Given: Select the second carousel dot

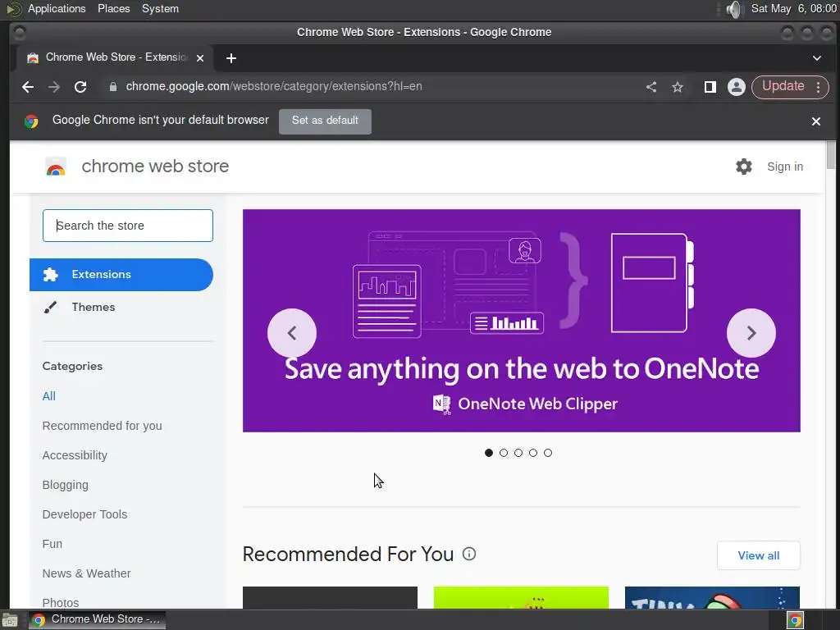Looking at the screenshot, I should point(504,453).
